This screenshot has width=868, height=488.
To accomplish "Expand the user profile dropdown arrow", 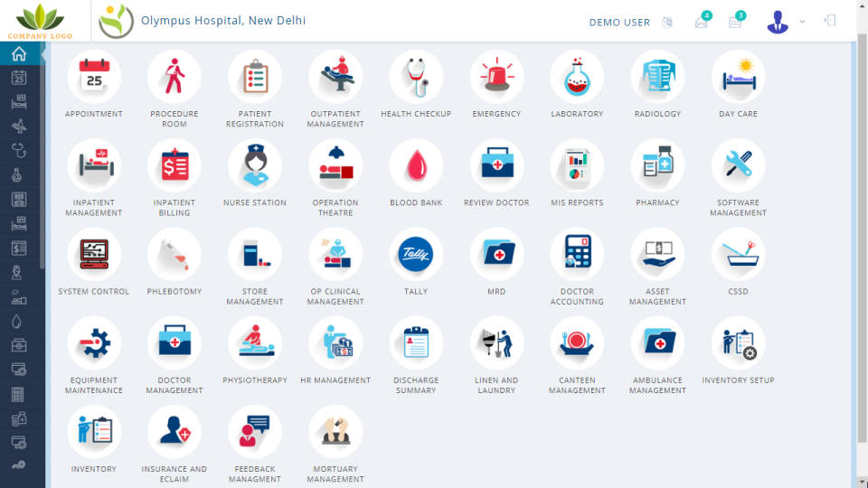I will pos(802,22).
